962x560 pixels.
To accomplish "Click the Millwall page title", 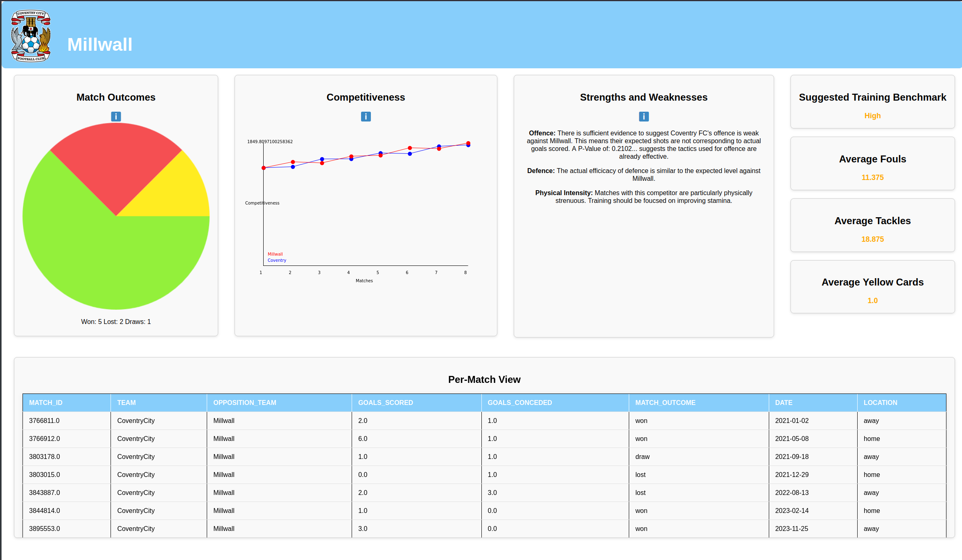I will tap(100, 45).
